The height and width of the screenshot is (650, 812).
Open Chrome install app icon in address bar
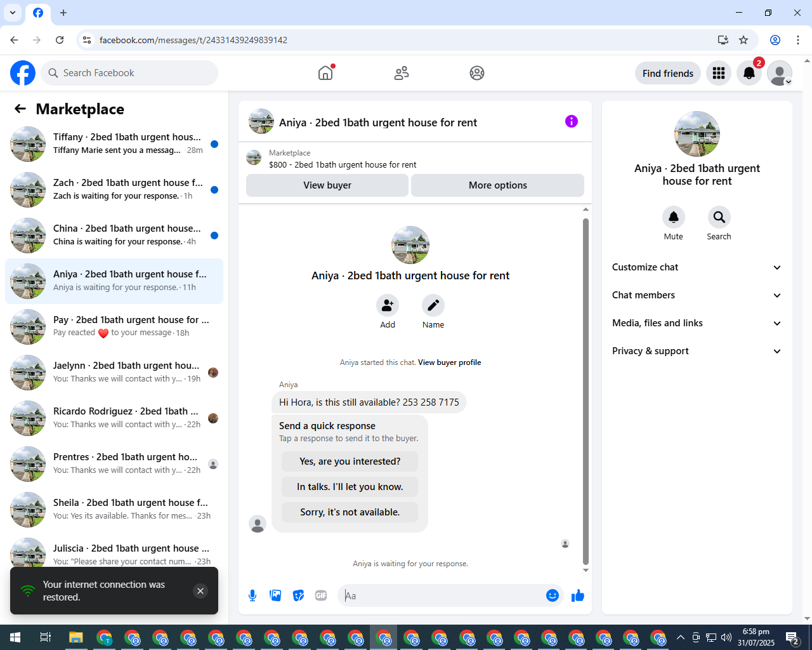[723, 40]
